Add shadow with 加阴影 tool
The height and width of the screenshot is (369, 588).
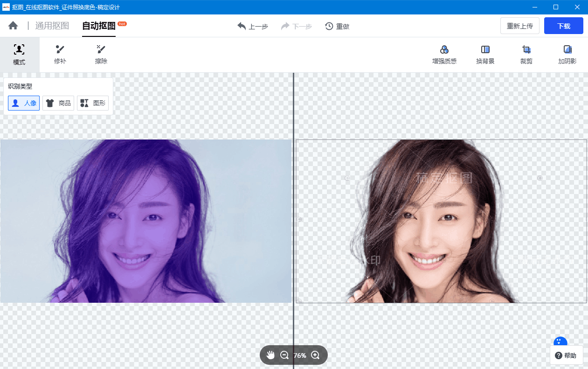coord(567,55)
